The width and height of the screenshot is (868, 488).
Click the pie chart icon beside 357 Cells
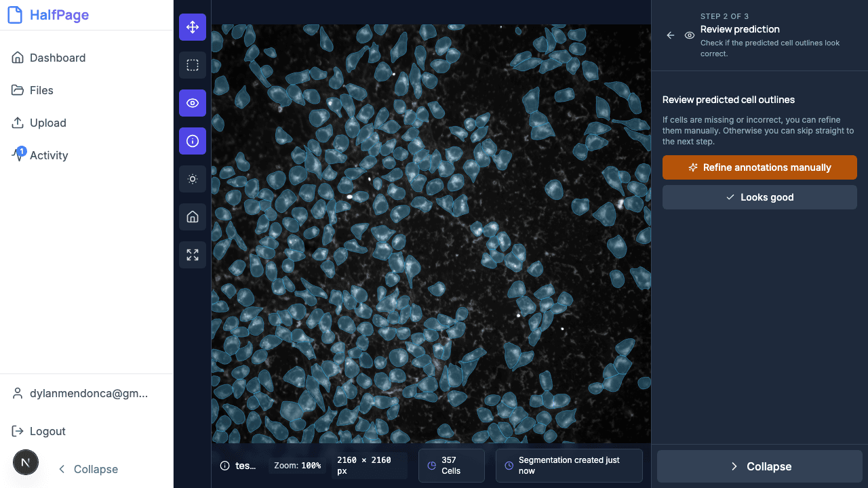tap(432, 465)
